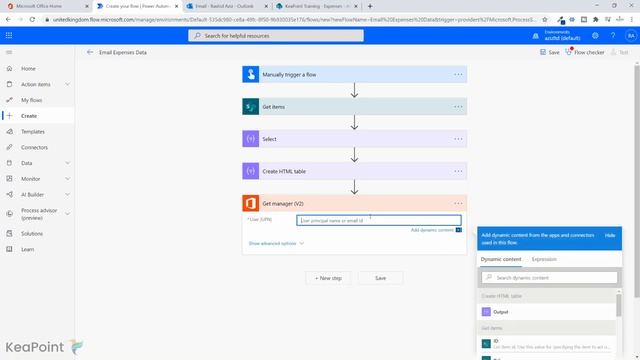The height and width of the screenshot is (360, 640).
Task: Click the Manually trigger a flow icon
Action: coord(251,74)
